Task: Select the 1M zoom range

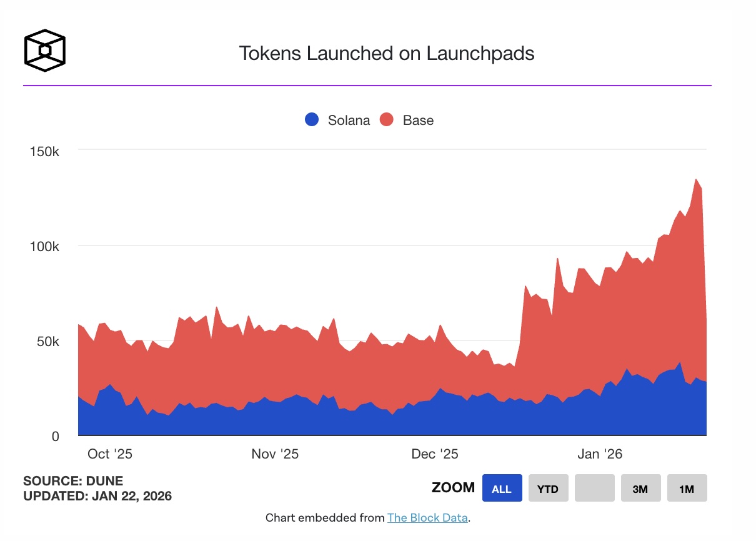Action: [687, 488]
